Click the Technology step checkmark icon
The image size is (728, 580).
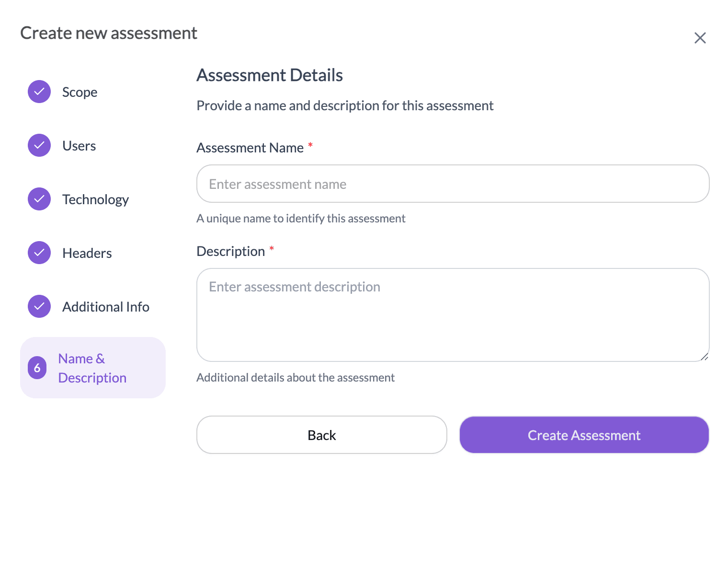pyautogui.click(x=39, y=199)
